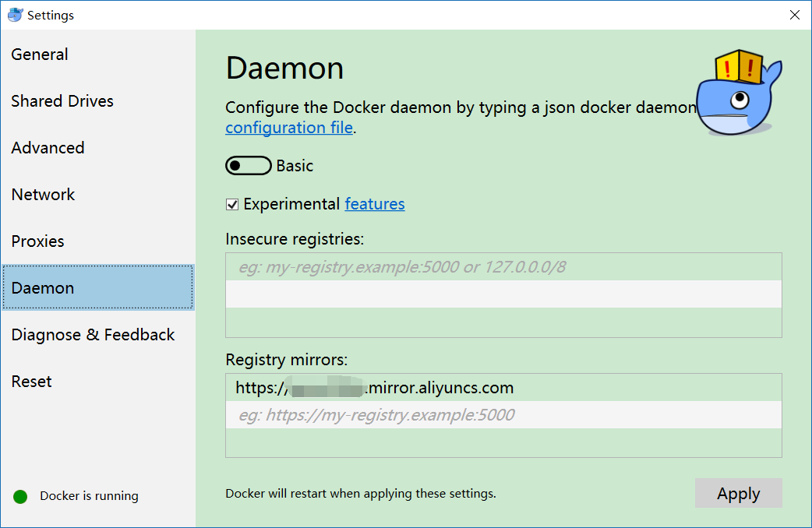Click the Insecure registries label

(295, 239)
